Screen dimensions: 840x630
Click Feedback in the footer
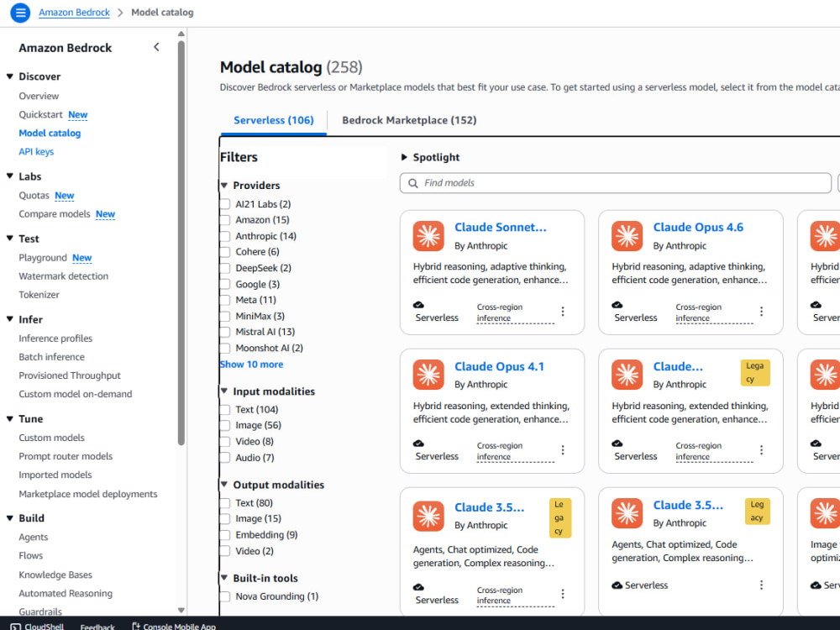pos(97,627)
